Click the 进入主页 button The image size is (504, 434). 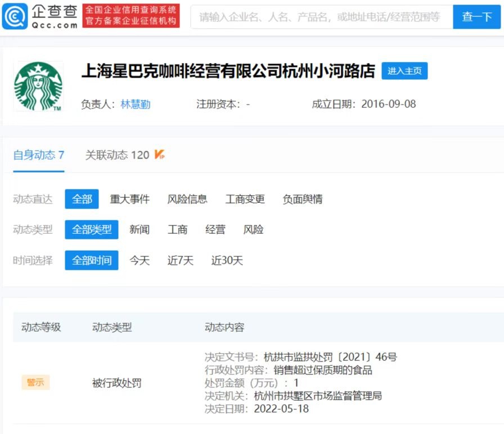(x=404, y=71)
